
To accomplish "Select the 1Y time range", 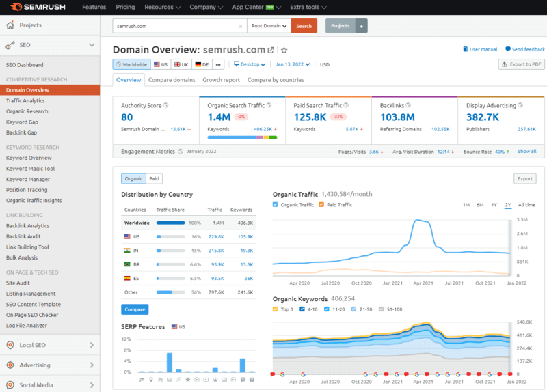I will (494, 205).
